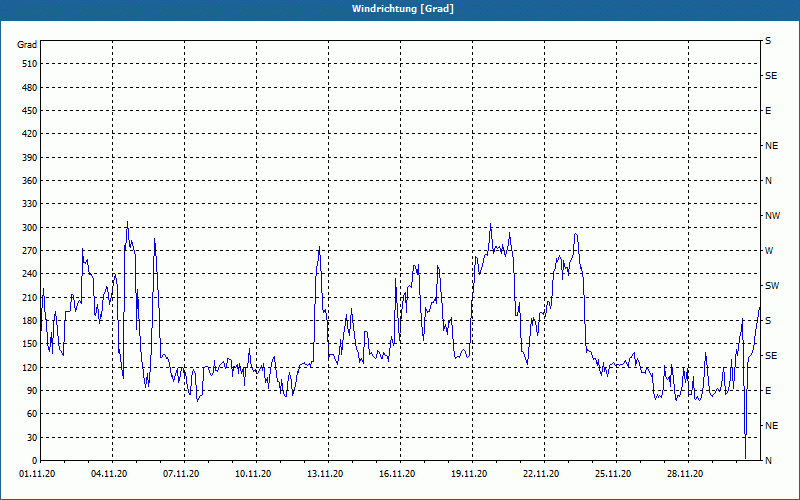Select the 450 y-axis value
This screenshot has width=800, height=500.
tap(30, 111)
